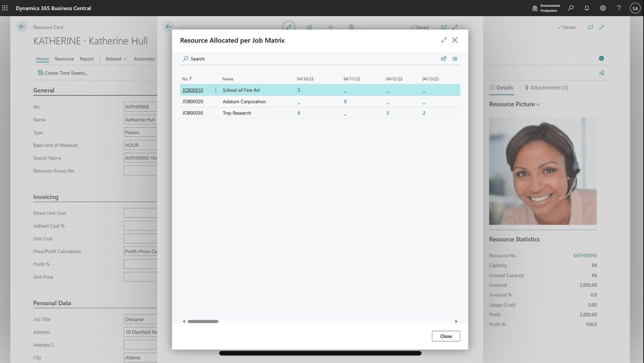Click Create Time Sheets action
The image size is (644, 363).
point(63,73)
